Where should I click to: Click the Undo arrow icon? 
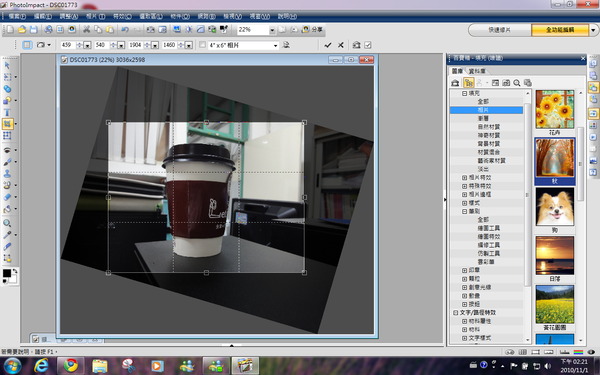coord(125,29)
